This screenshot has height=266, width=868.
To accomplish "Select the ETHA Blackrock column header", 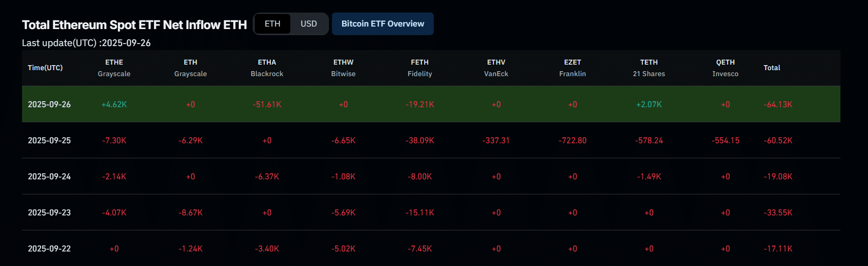I will [x=267, y=68].
